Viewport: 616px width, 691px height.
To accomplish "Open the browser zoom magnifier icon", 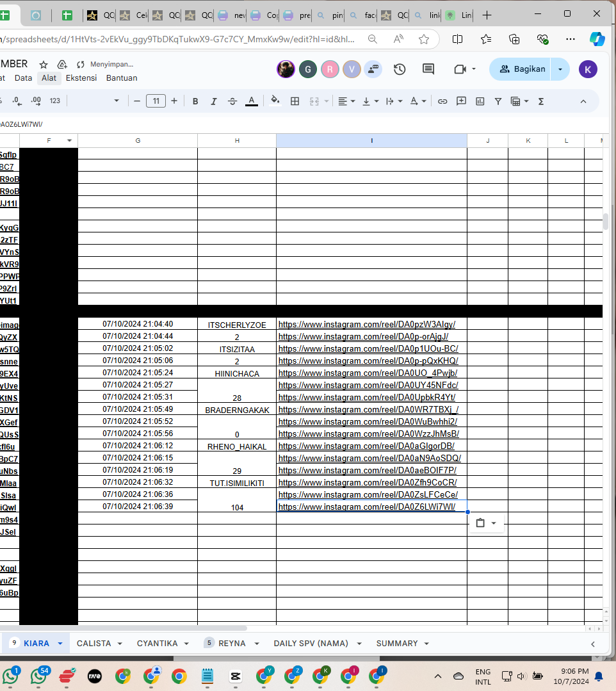I will 372,39.
